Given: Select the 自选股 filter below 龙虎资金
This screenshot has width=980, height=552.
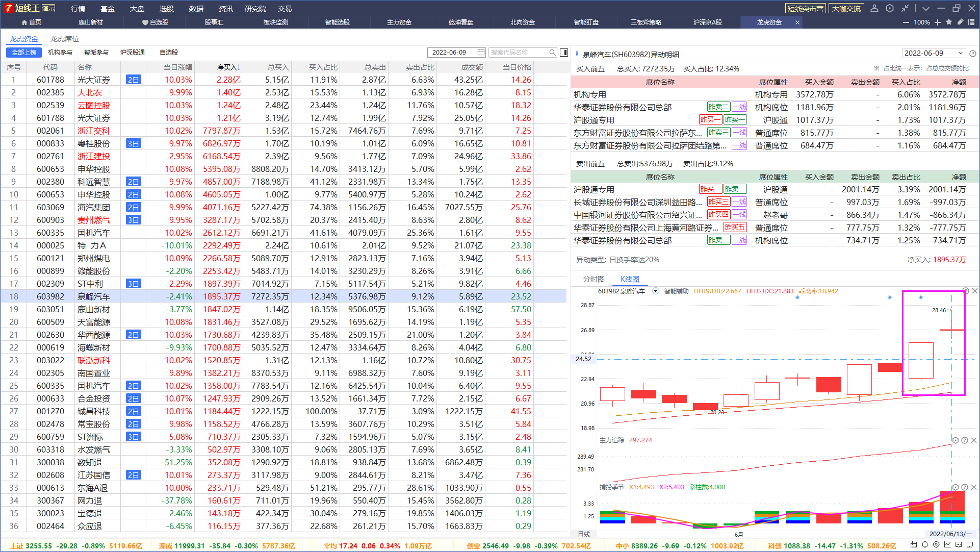Looking at the screenshot, I should tap(169, 53).
